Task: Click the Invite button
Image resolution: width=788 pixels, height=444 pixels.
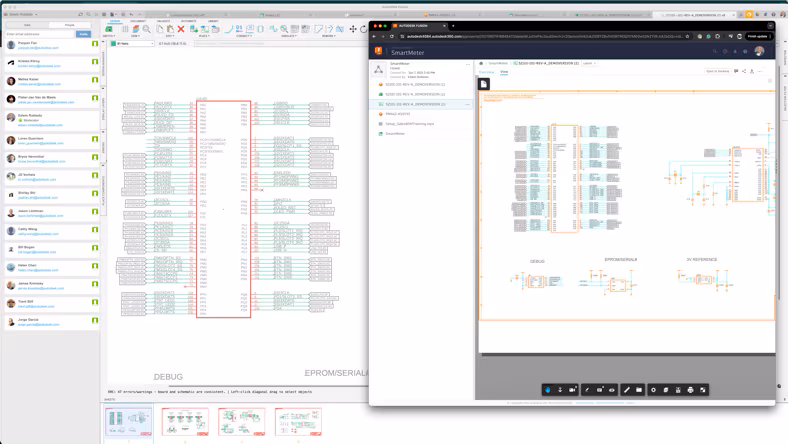Action: tap(83, 34)
